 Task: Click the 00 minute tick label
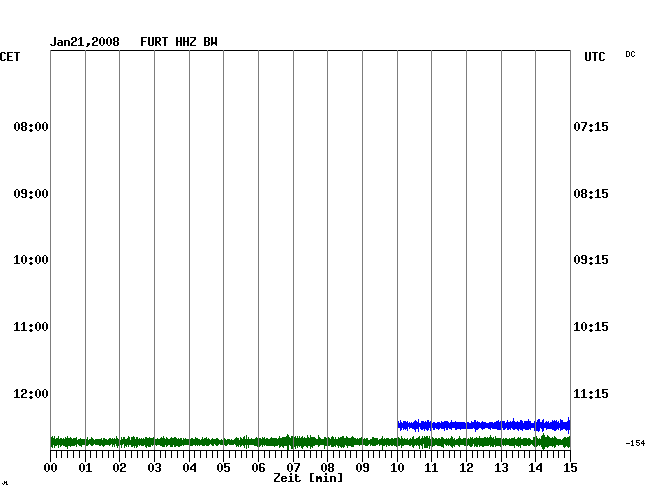pyautogui.click(x=51, y=468)
